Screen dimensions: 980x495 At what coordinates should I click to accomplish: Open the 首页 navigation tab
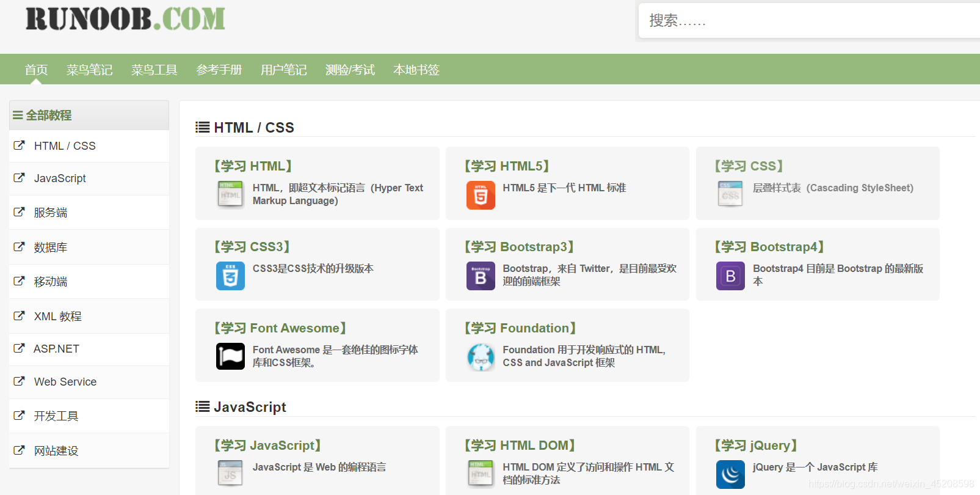coord(36,70)
